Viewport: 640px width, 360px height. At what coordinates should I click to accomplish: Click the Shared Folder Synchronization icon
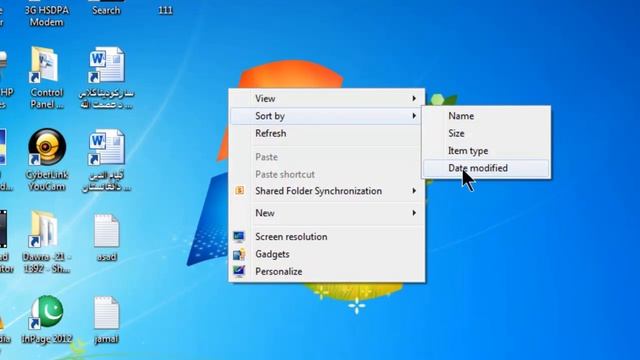pos(240,191)
